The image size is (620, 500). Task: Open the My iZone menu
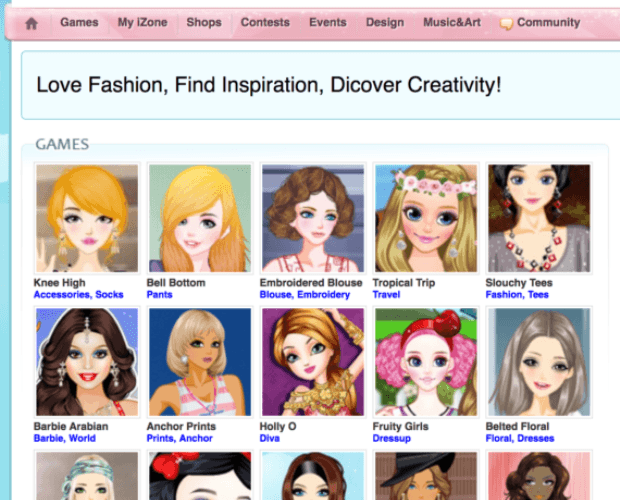pyautogui.click(x=142, y=23)
